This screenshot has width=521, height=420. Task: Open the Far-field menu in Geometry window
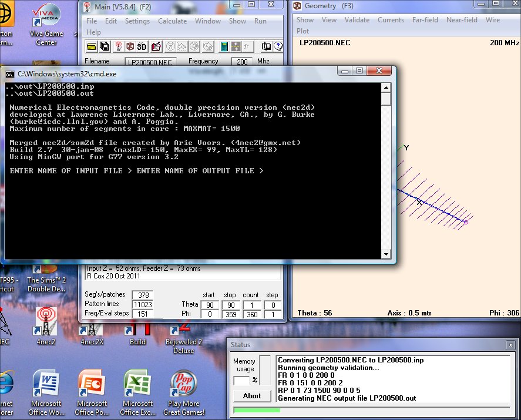tap(425, 19)
